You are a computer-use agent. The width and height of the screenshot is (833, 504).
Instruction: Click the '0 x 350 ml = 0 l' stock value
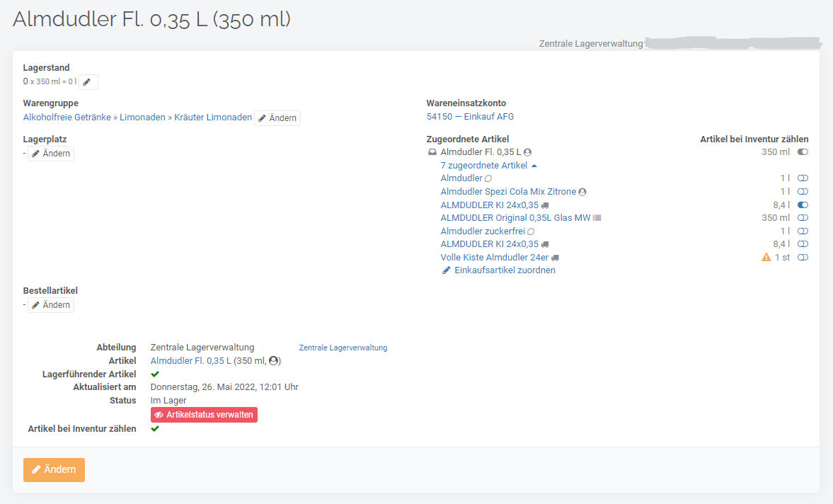[50, 81]
